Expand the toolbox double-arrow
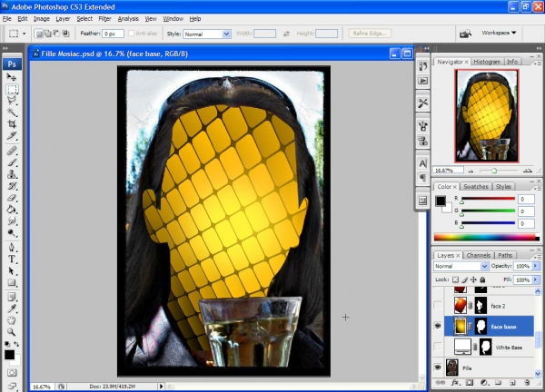Viewport: 545px width, 392px height. tap(5, 48)
